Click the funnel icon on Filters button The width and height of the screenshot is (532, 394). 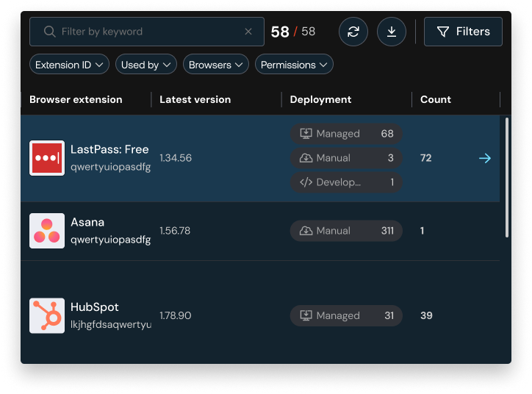point(443,32)
